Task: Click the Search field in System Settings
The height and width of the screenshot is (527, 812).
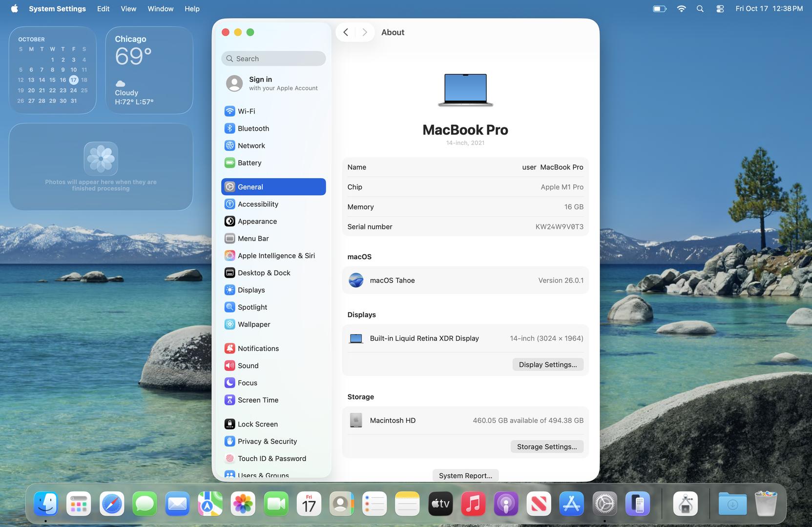Action: coord(273,59)
